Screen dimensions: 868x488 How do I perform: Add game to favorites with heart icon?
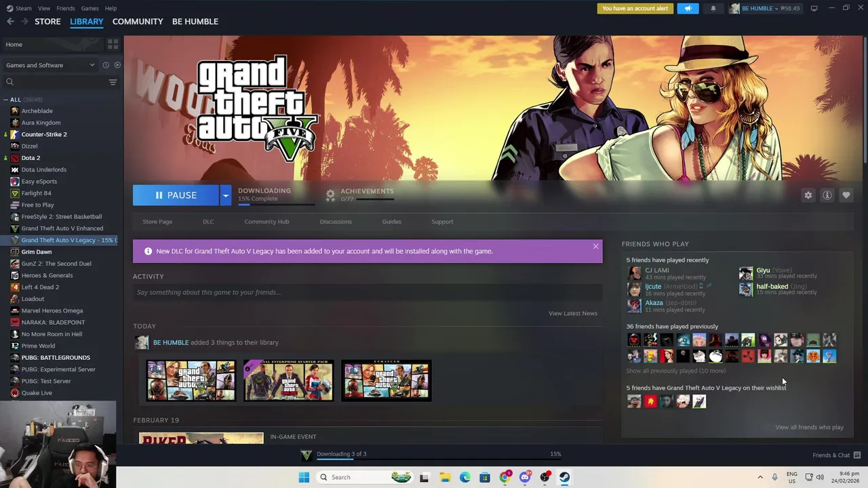(x=846, y=195)
